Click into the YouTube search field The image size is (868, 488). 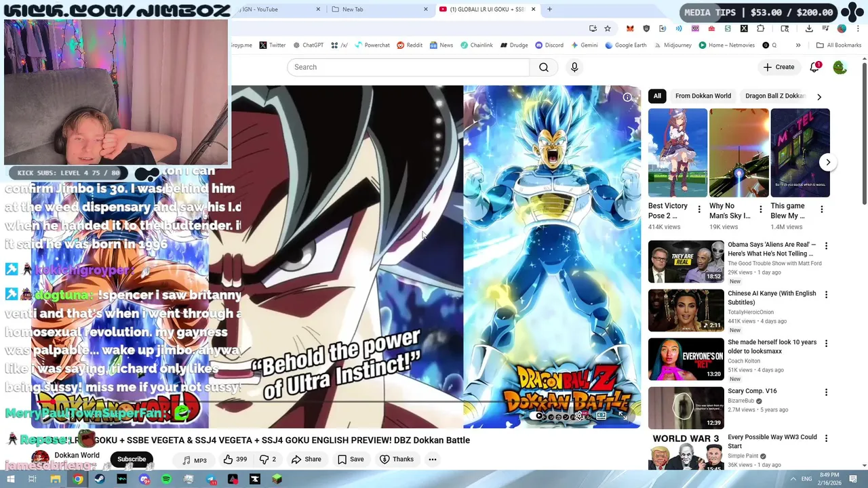coord(408,67)
